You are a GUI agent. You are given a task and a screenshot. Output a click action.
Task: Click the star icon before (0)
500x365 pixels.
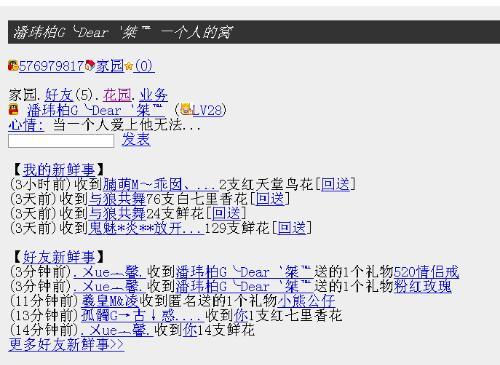129,66
